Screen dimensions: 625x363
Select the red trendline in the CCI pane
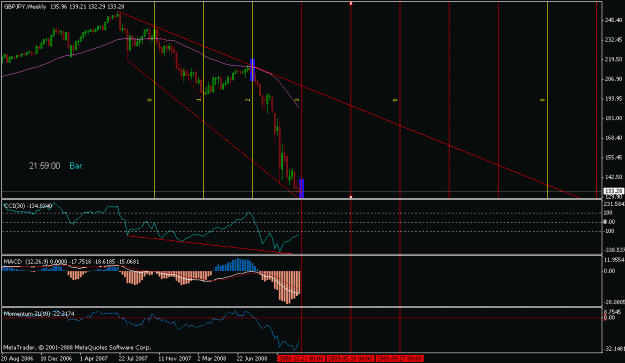210,245
